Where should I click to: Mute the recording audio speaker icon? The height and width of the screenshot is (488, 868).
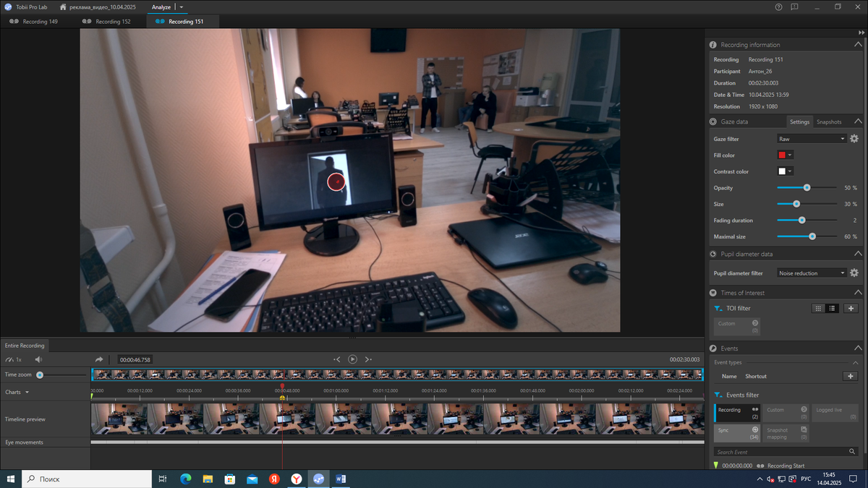point(38,359)
